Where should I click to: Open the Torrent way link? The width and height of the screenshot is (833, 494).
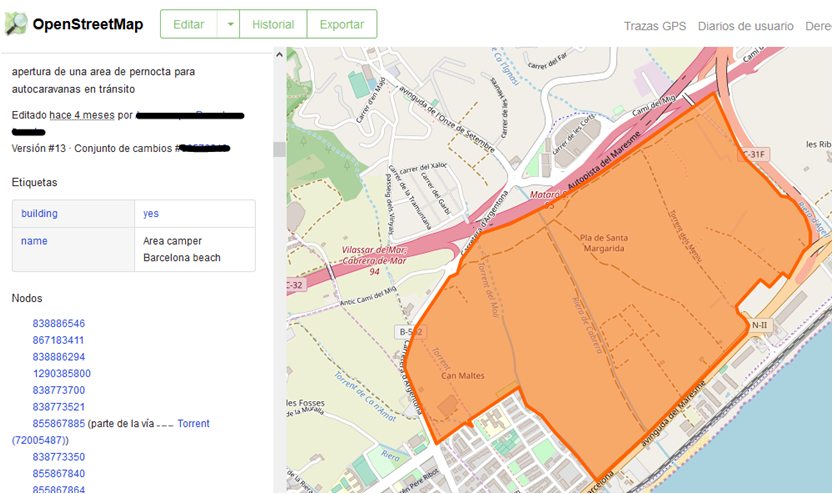point(193,423)
